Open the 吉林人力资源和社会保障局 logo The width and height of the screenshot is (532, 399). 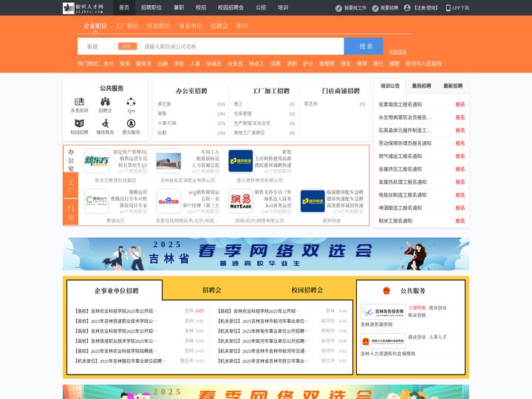point(383,341)
